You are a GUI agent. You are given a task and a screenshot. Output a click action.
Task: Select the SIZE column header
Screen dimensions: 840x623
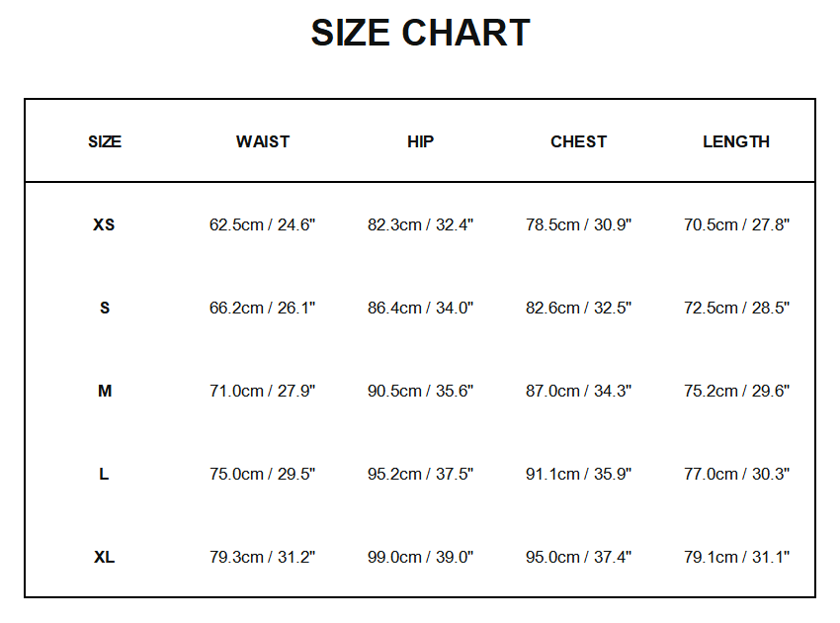point(104,141)
